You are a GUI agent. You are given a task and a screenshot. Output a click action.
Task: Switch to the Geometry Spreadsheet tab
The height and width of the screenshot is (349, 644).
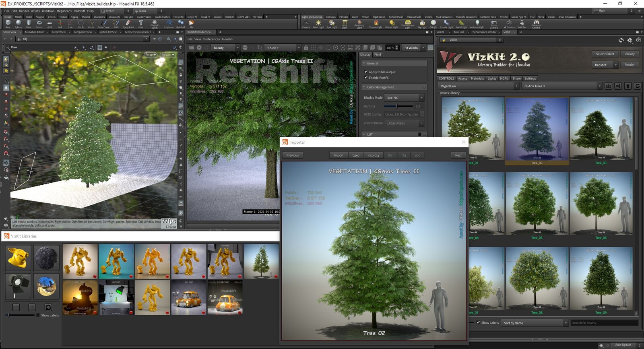[138, 32]
